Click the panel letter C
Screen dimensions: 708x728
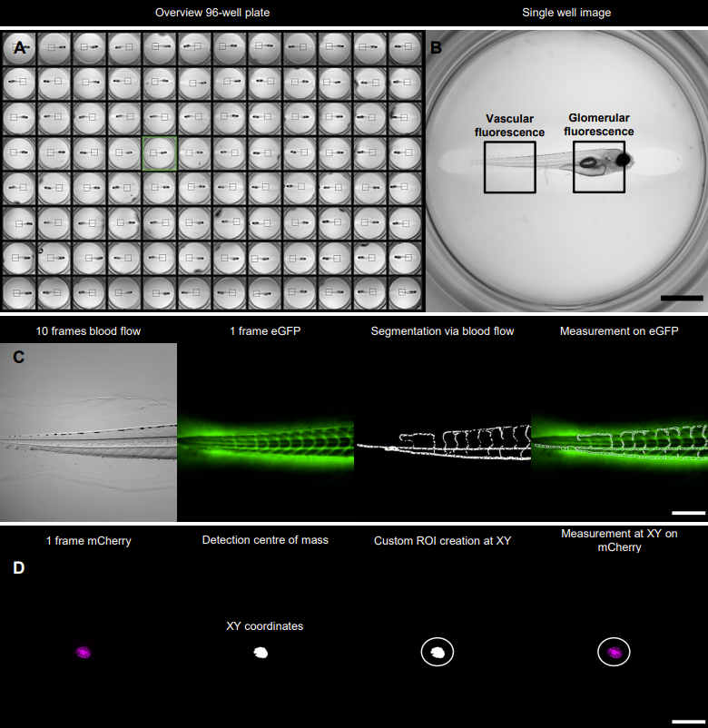18,357
